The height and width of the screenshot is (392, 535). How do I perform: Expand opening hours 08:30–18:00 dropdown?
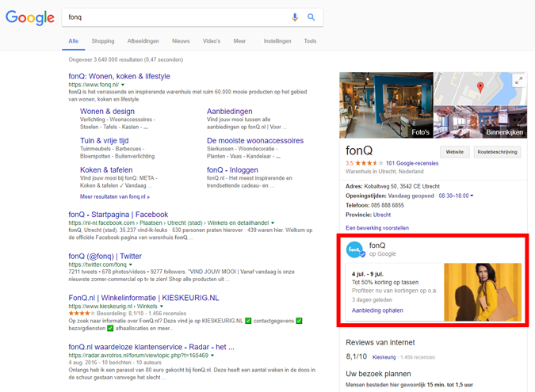click(x=457, y=196)
